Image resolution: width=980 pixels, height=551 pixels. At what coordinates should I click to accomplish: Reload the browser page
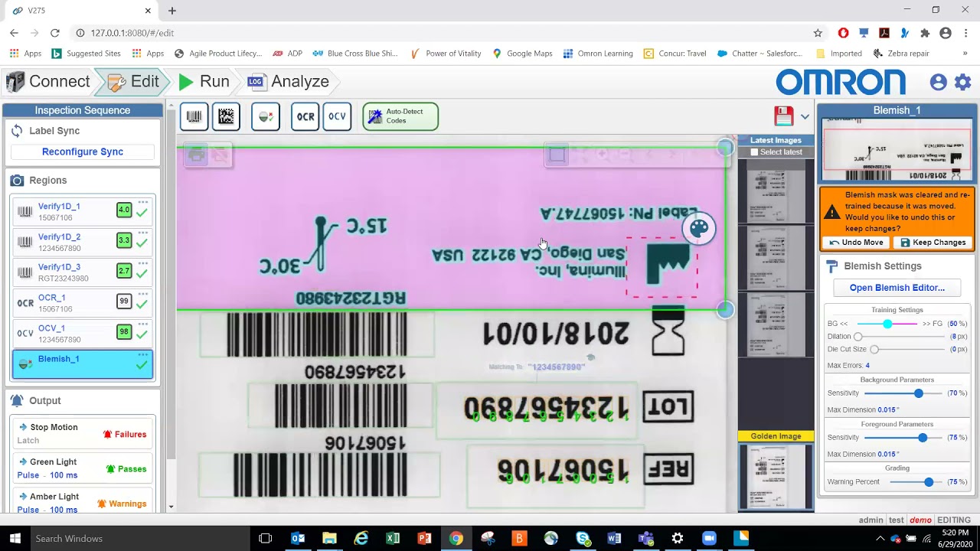click(55, 33)
